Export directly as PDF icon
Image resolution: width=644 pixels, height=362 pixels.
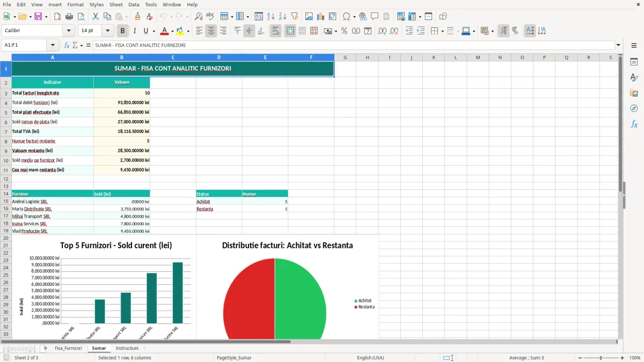click(x=57, y=17)
